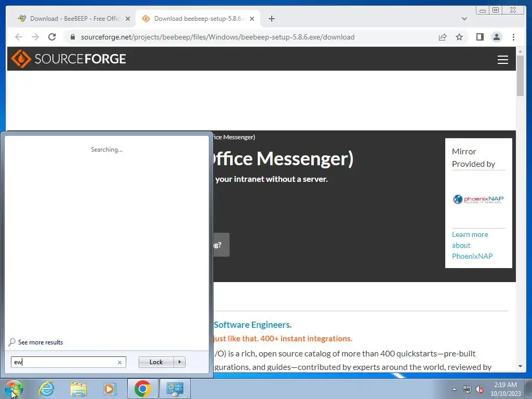Screen dimensions: 532x399
Task: Open SourceForge hamburger menu
Action: tap(502, 59)
